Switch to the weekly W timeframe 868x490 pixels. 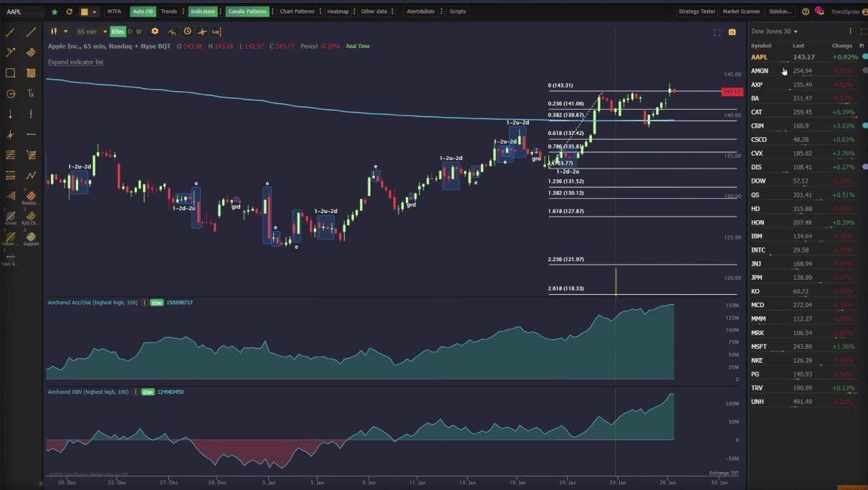pyautogui.click(x=139, y=32)
